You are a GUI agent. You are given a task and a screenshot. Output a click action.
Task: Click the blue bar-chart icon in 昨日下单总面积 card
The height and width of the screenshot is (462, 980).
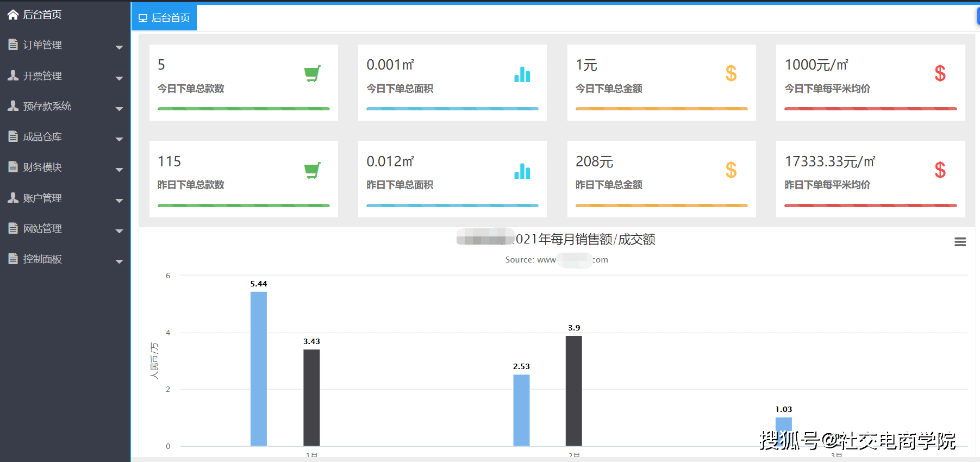click(x=522, y=171)
